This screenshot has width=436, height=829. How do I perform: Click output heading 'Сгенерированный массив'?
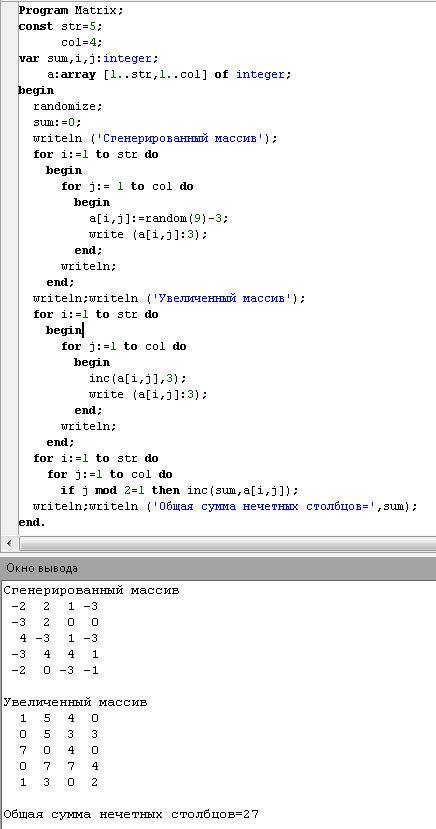pos(91,591)
